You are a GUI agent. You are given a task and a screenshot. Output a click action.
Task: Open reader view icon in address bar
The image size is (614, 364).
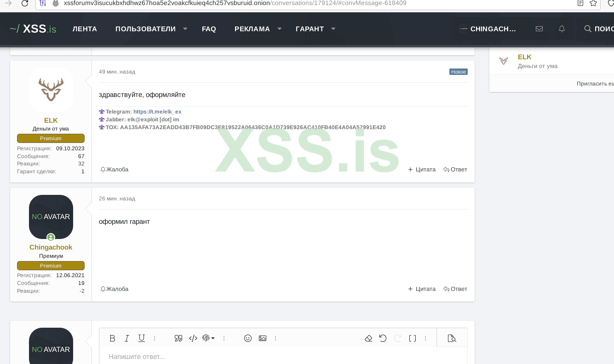(580, 3)
